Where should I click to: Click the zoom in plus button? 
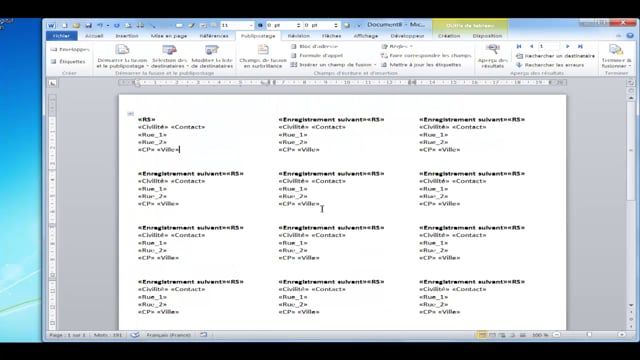click(x=621, y=335)
